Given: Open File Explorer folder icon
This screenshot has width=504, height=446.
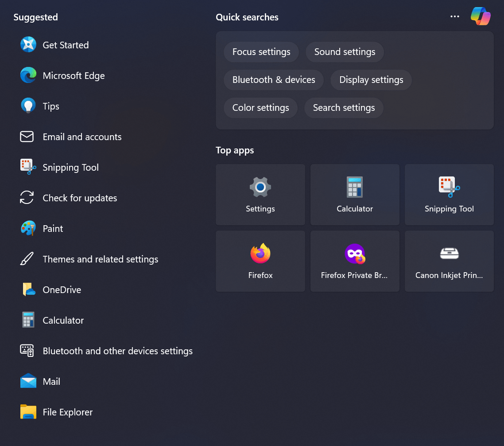Looking at the screenshot, I should (x=28, y=411).
